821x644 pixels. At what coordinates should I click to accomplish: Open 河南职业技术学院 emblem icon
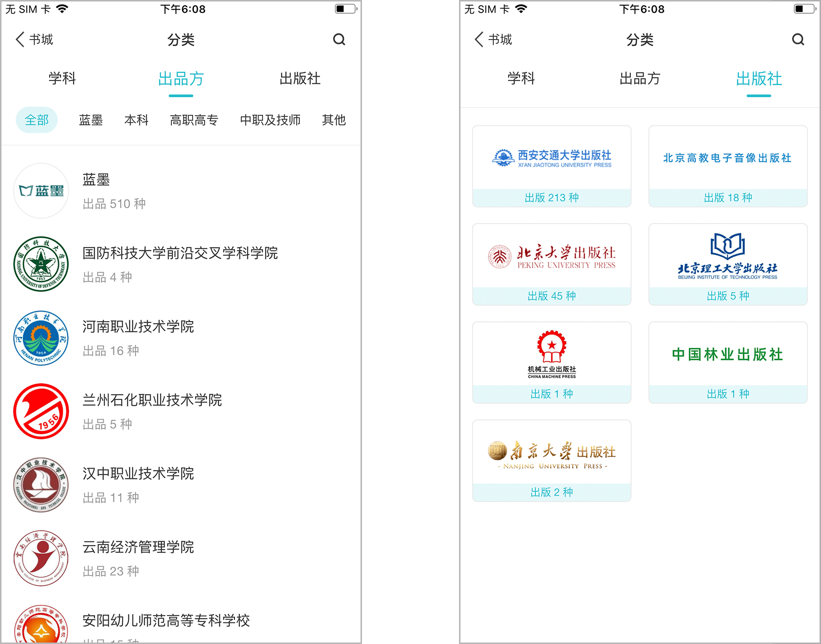[41, 338]
